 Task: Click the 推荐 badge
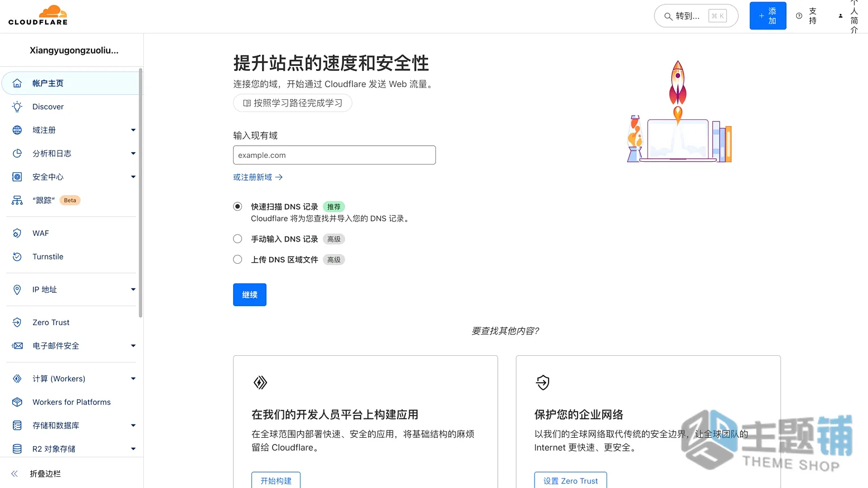point(334,206)
